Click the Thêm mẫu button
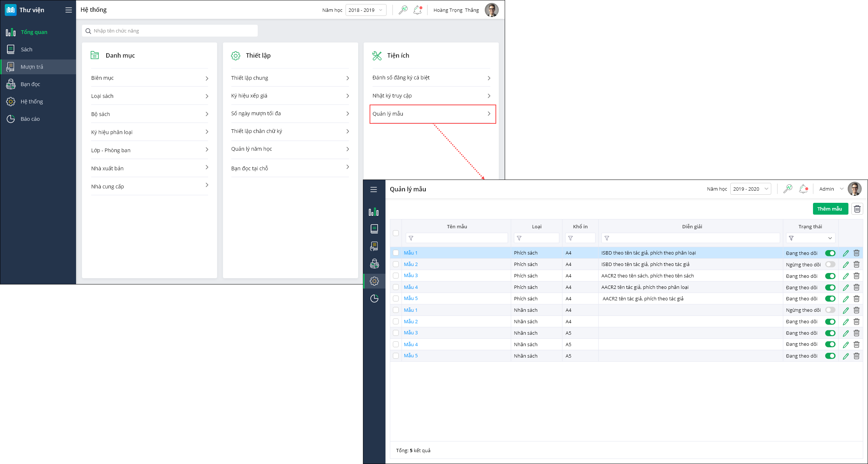This screenshot has height=464, width=868. point(830,209)
